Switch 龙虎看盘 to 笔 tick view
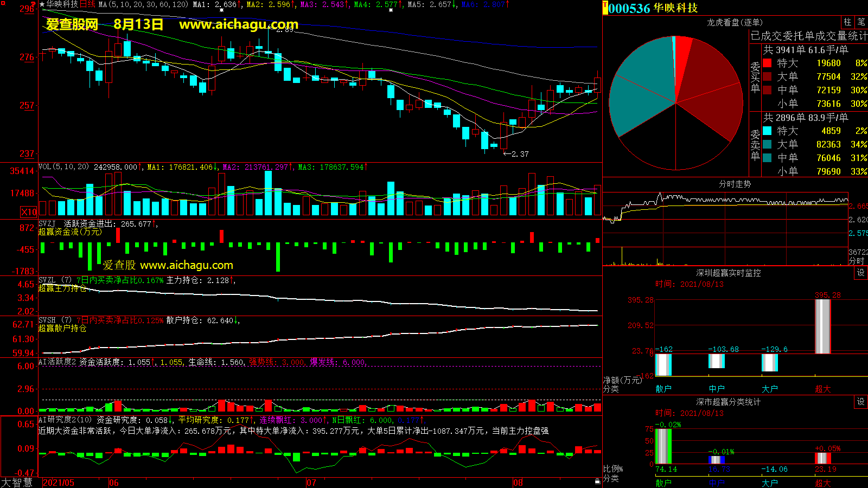The width and height of the screenshot is (868, 488). [861, 22]
